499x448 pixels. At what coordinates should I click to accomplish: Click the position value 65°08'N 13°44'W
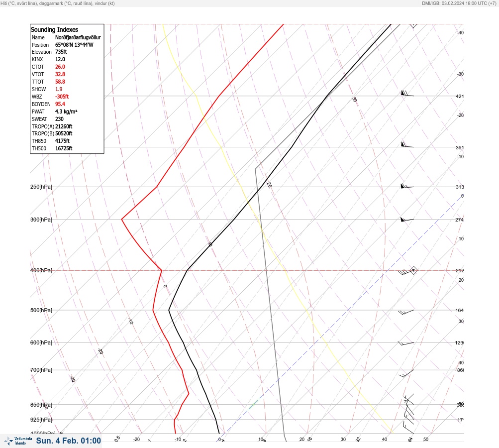click(74, 45)
